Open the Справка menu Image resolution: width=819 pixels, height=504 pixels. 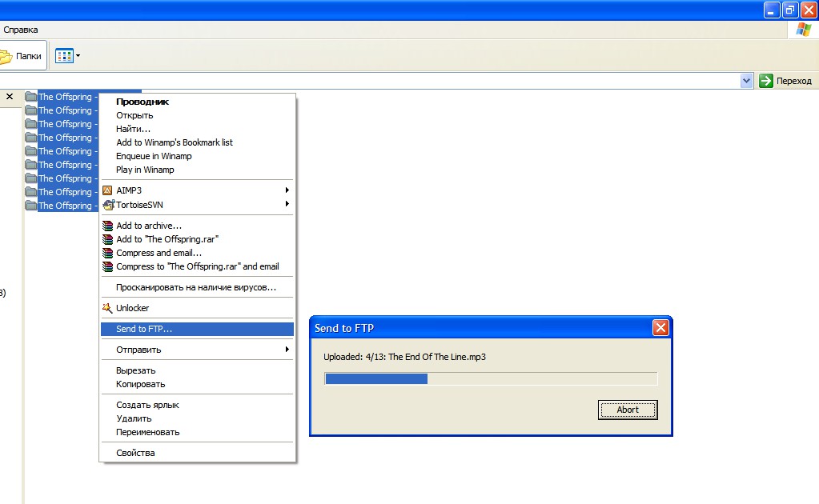[20, 30]
